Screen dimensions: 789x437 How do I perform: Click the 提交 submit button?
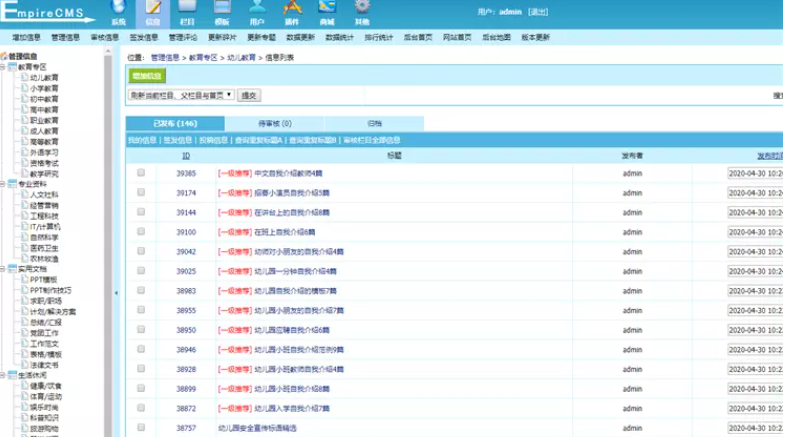click(x=249, y=95)
